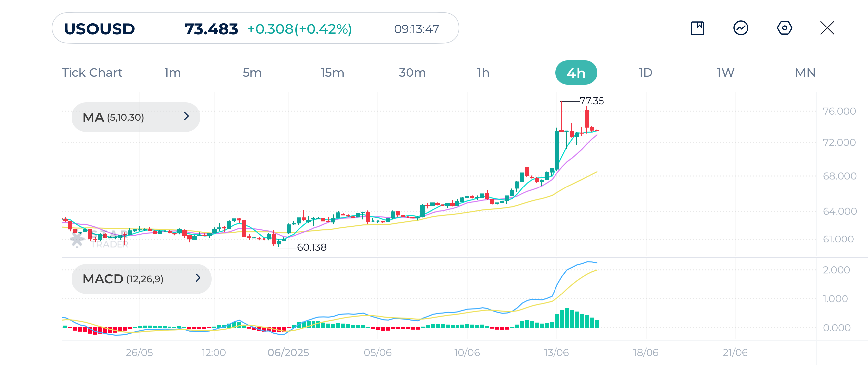Viewport: 868px width, 374px height.
Task: Open the indicators chart-line icon
Action: click(741, 28)
